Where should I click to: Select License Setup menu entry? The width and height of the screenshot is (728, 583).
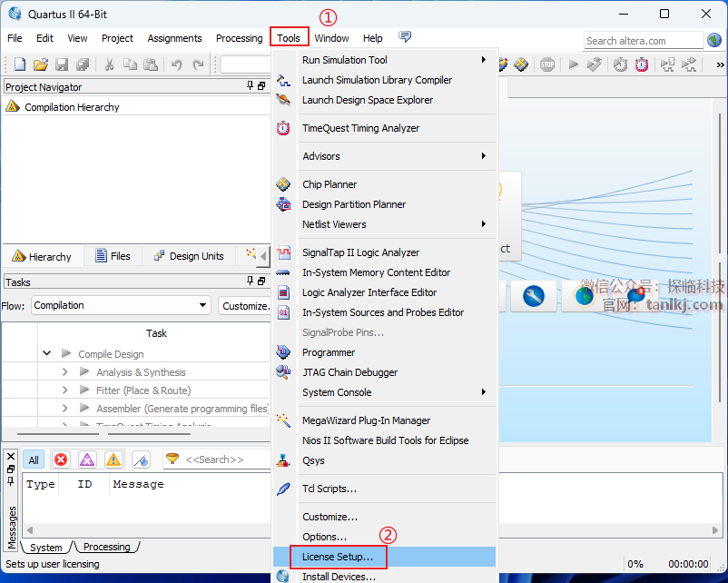click(x=338, y=557)
